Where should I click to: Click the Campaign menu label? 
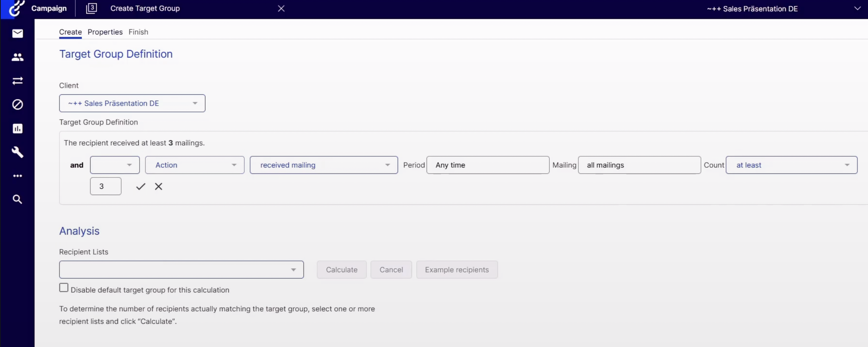(x=49, y=8)
